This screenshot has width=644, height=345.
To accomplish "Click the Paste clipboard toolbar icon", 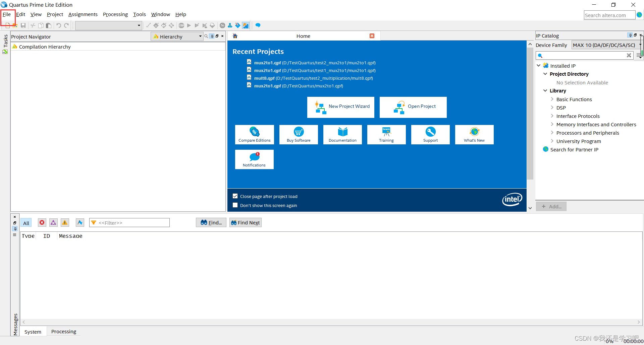I will (49, 25).
